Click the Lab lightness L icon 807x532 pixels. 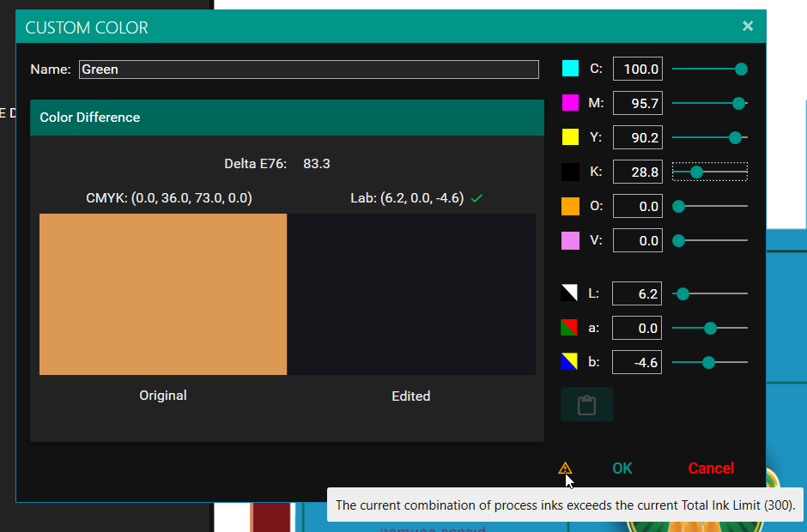[x=569, y=293]
